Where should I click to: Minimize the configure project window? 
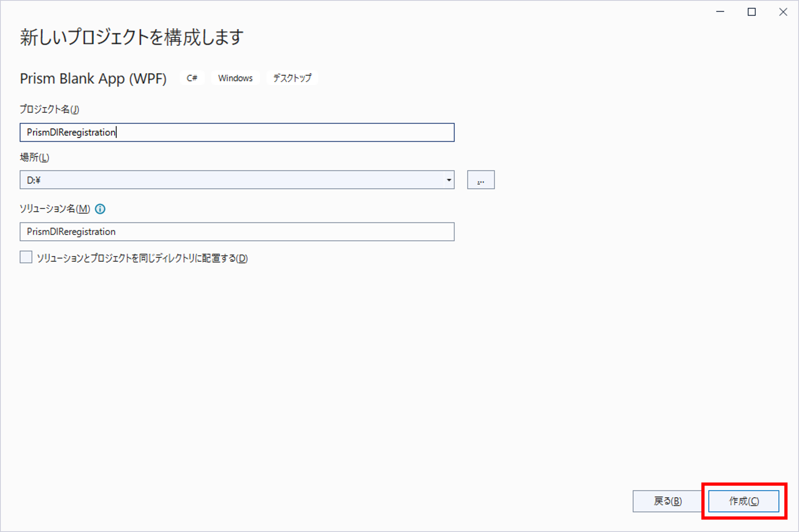click(x=720, y=12)
